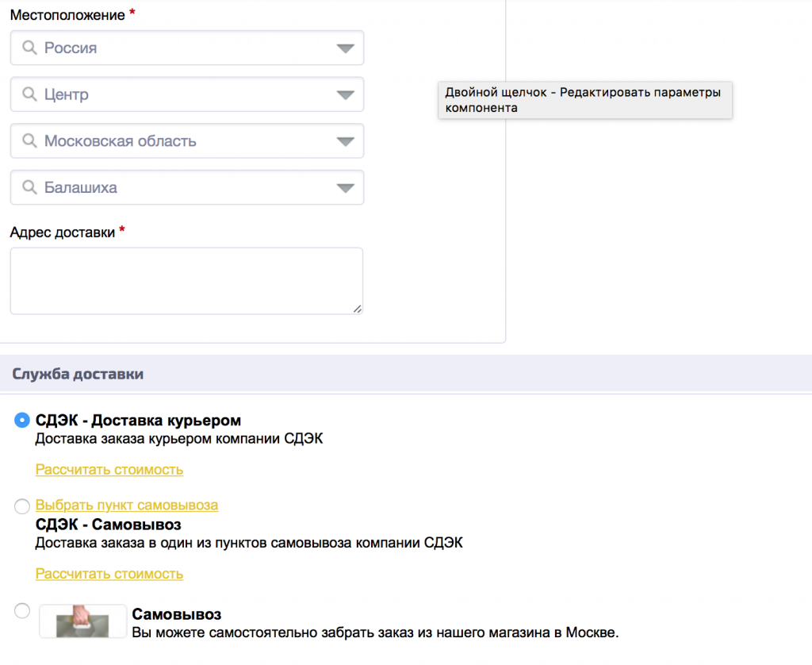Open the Балашиха city dropdown

coord(346,187)
